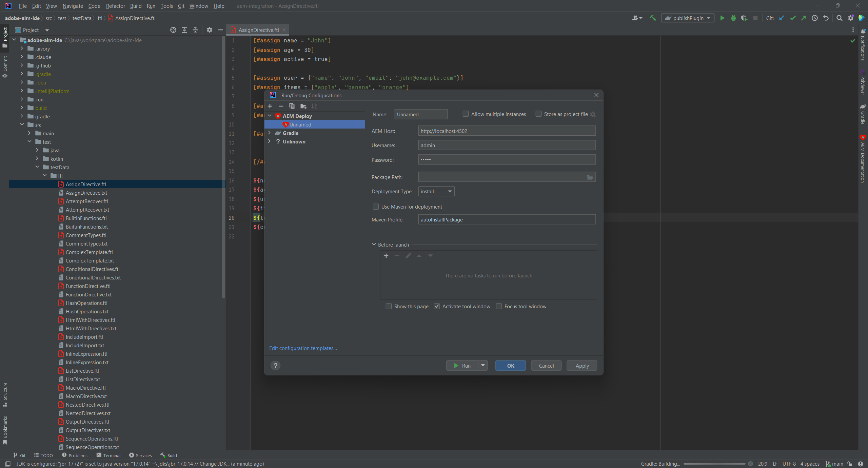Search everywhere magnifier icon
This screenshot has width=868, height=468.
[839, 18]
